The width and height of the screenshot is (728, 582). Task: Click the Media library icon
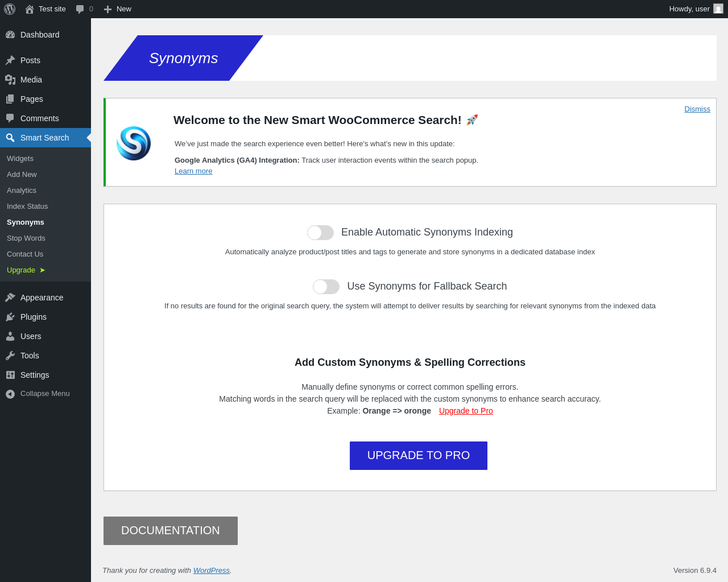[x=10, y=80]
